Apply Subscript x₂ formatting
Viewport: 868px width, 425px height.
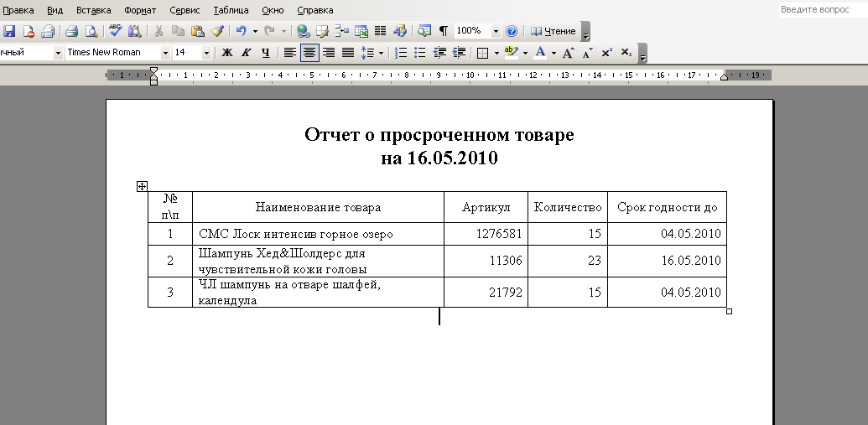[x=626, y=53]
